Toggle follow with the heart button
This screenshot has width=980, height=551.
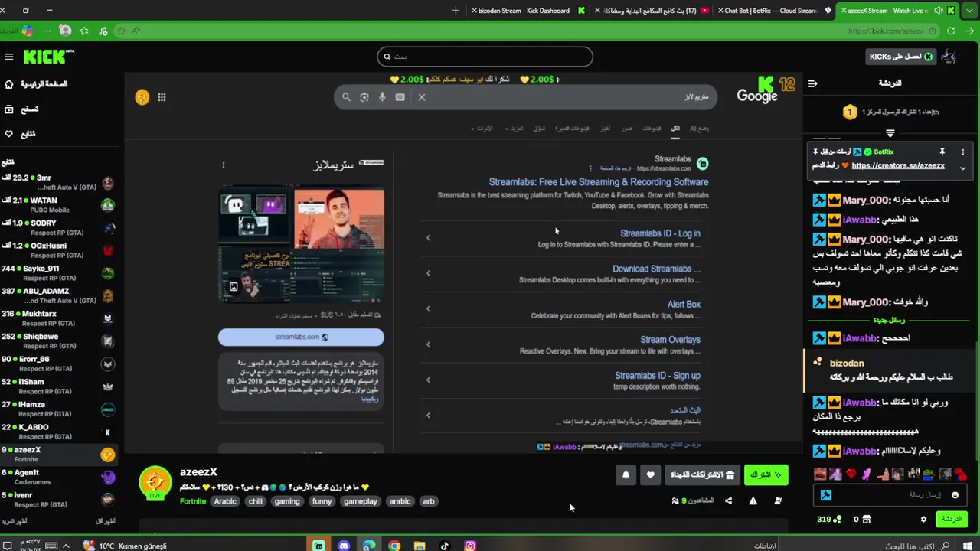650,475
